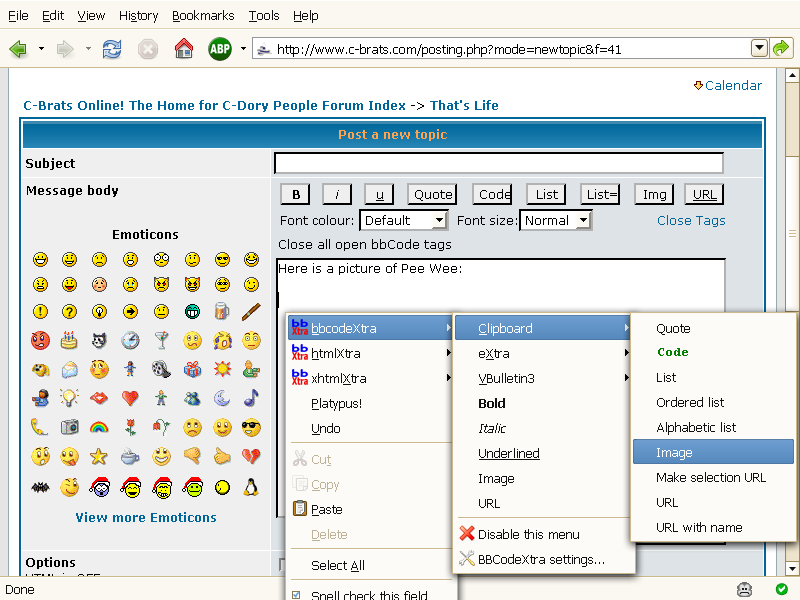Click the Reload page toolbar icon
The image size is (800, 600).
click(x=112, y=49)
